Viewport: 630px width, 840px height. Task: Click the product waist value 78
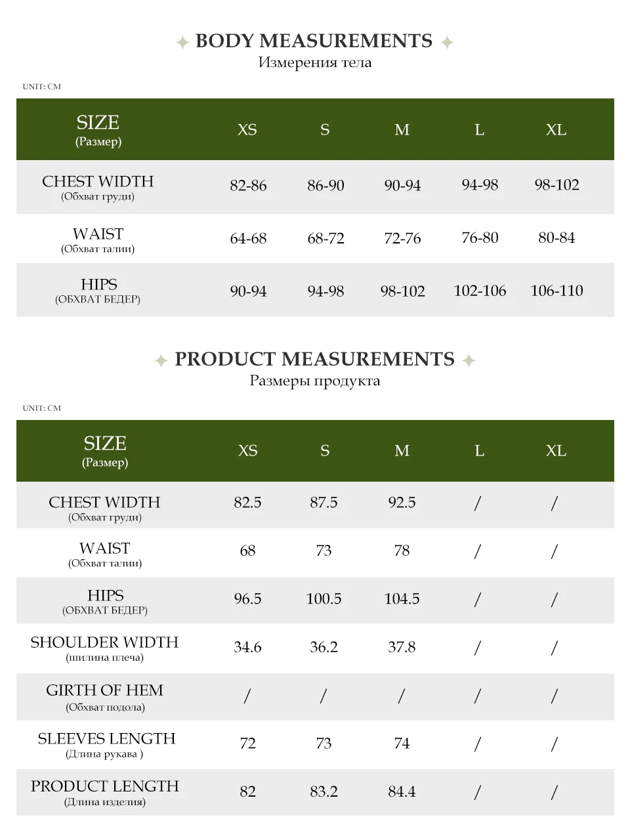pos(402,551)
